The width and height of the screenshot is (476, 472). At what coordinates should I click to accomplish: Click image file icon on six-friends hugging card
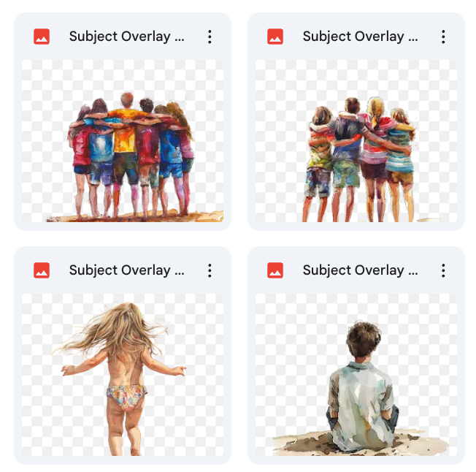pyautogui.click(x=42, y=37)
